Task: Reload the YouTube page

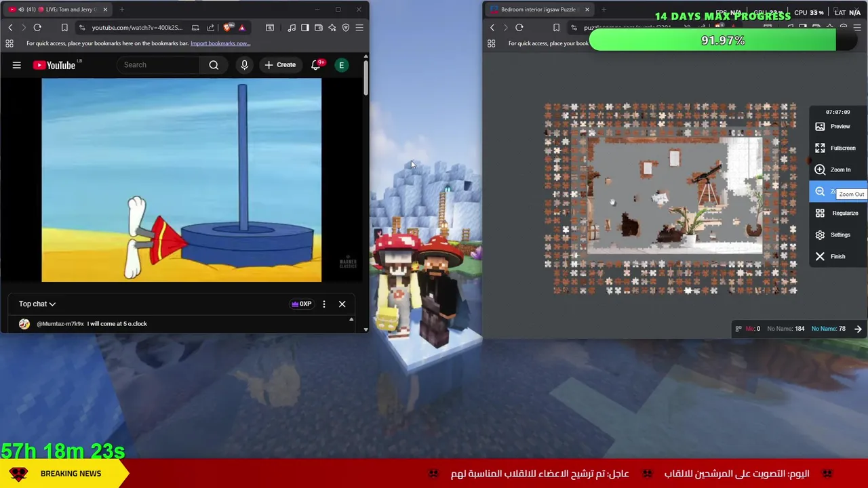Action: [37, 28]
